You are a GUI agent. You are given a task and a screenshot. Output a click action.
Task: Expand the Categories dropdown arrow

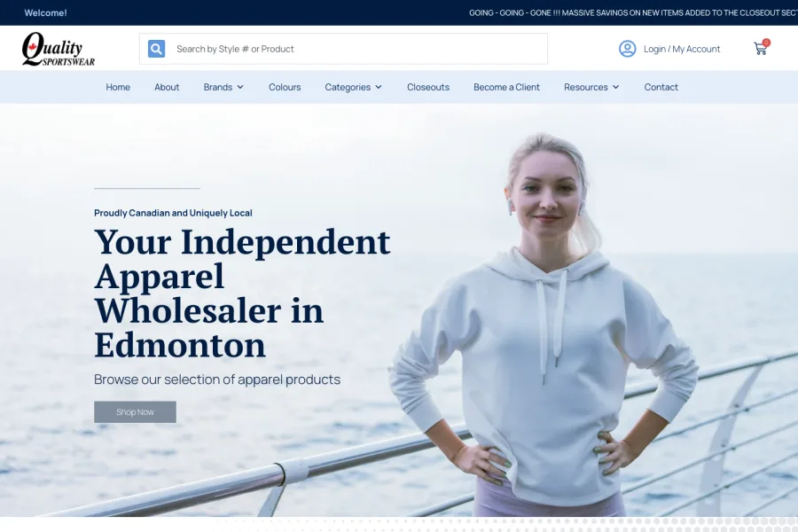(x=379, y=87)
